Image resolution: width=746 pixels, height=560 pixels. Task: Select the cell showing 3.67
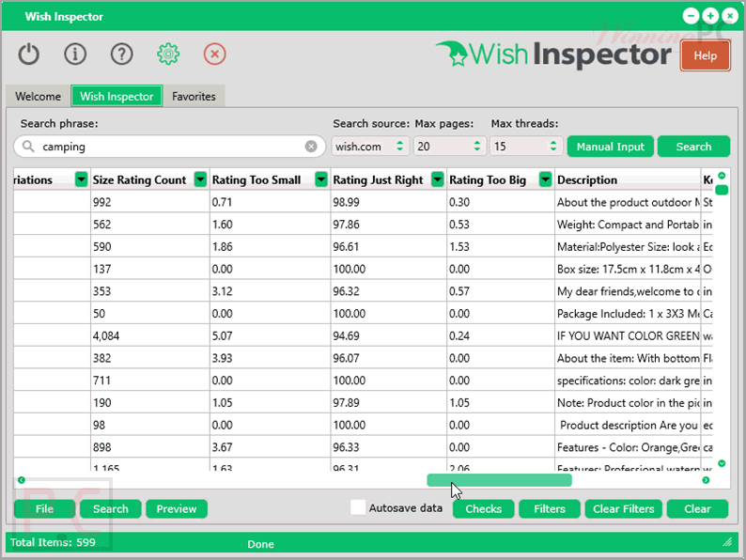coord(271,447)
